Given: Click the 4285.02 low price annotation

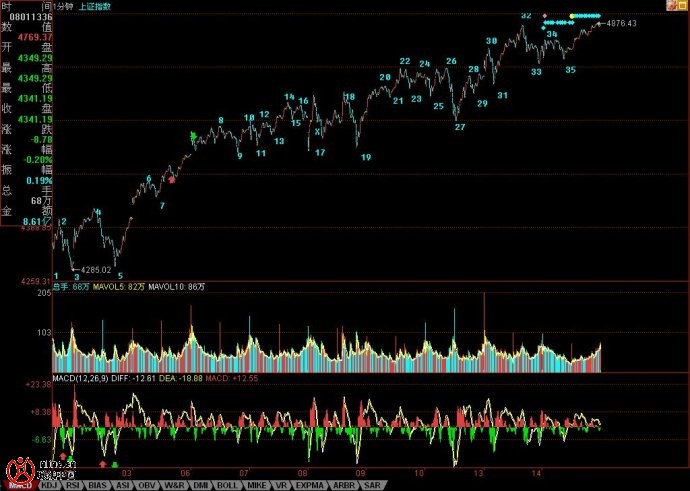Looking at the screenshot, I should click(x=96, y=269).
